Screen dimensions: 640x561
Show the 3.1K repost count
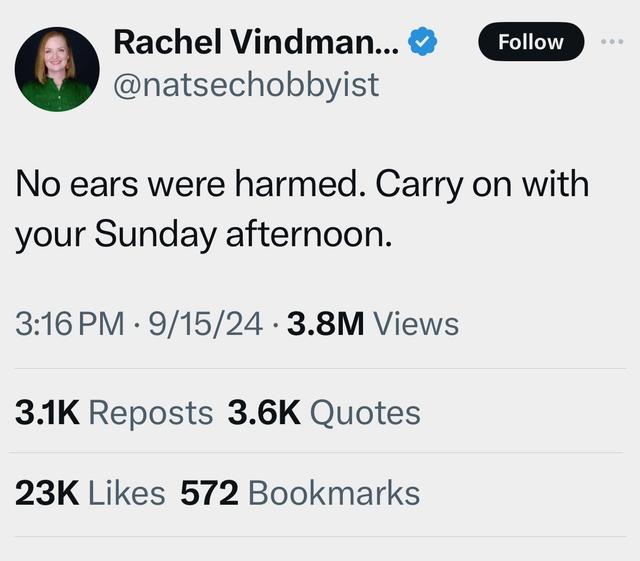point(47,413)
